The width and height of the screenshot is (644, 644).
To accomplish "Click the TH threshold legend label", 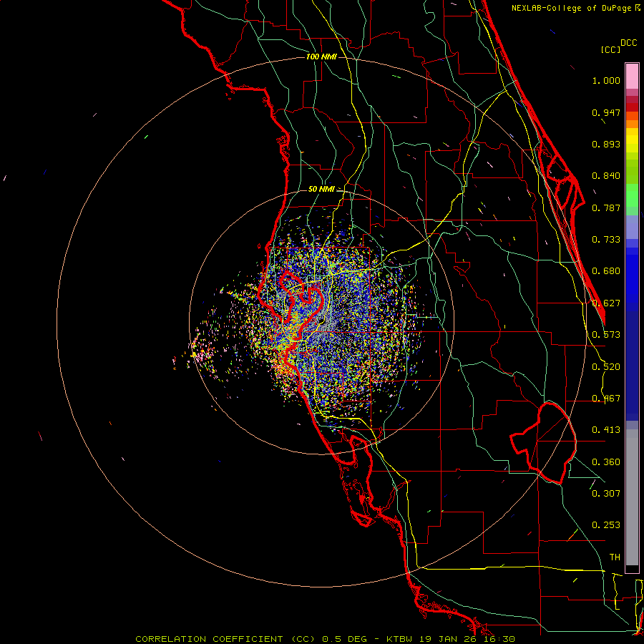I will (x=615, y=557).
